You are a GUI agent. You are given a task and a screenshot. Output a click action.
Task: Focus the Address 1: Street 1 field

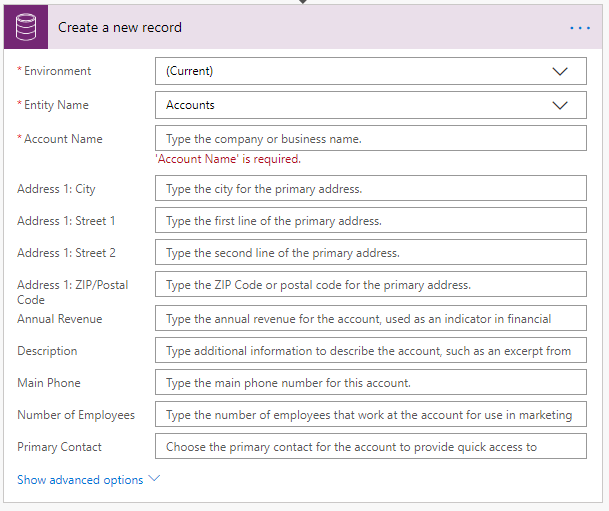click(x=371, y=220)
